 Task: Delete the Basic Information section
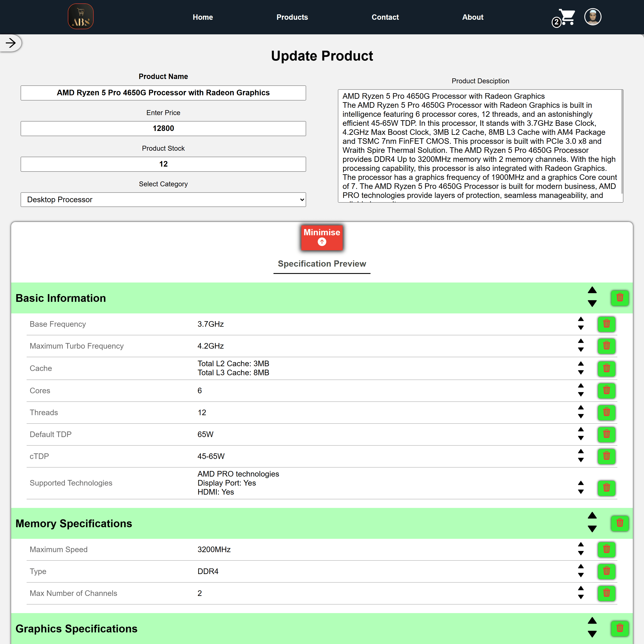[620, 298]
